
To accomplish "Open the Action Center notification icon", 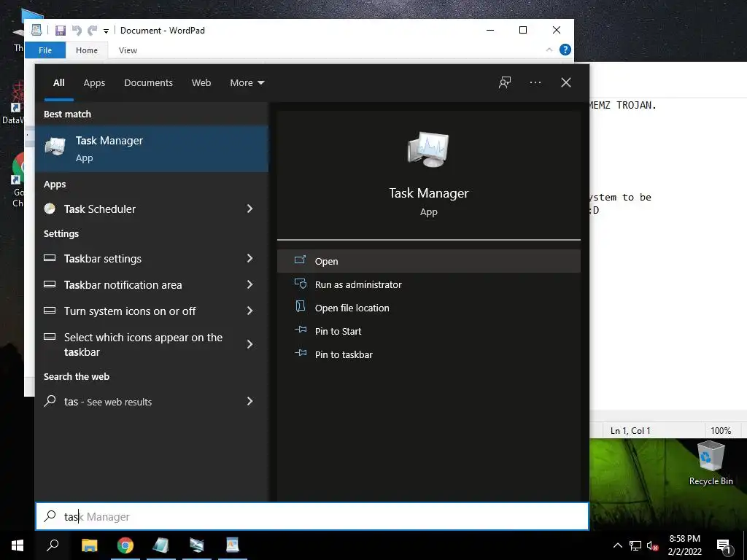I will [x=724, y=545].
